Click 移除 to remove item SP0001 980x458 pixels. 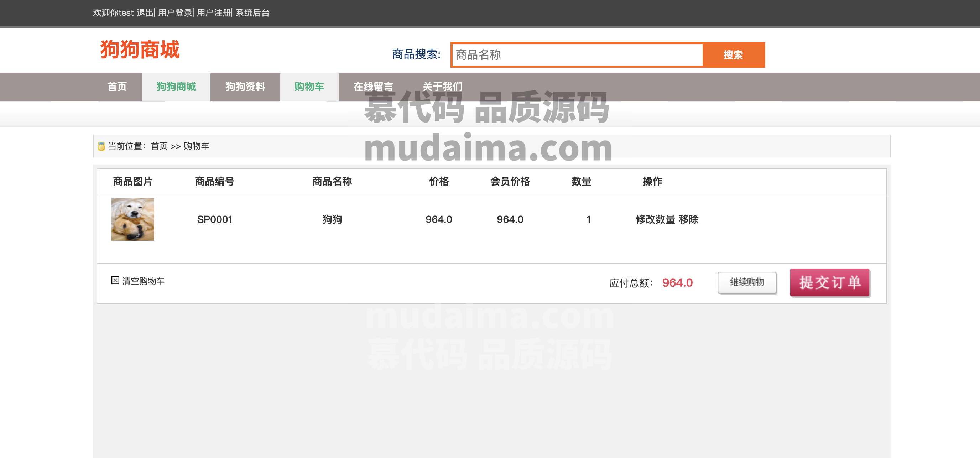pyautogui.click(x=689, y=219)
